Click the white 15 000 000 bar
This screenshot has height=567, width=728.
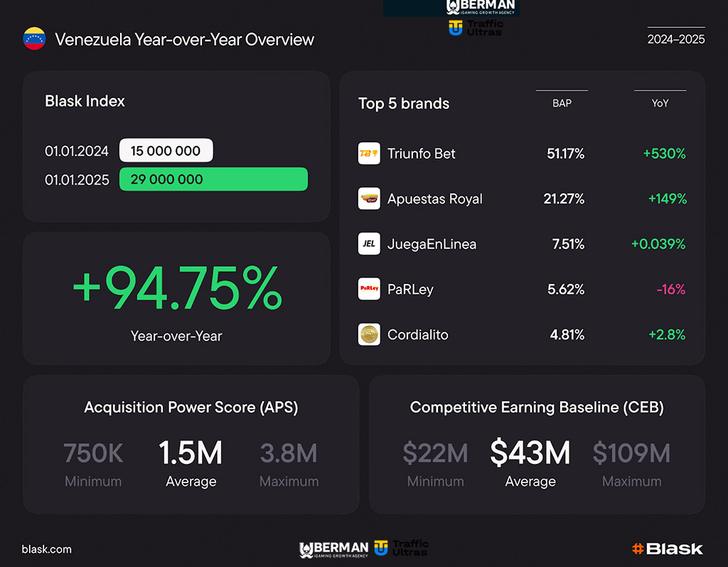[x=166, y=151]
